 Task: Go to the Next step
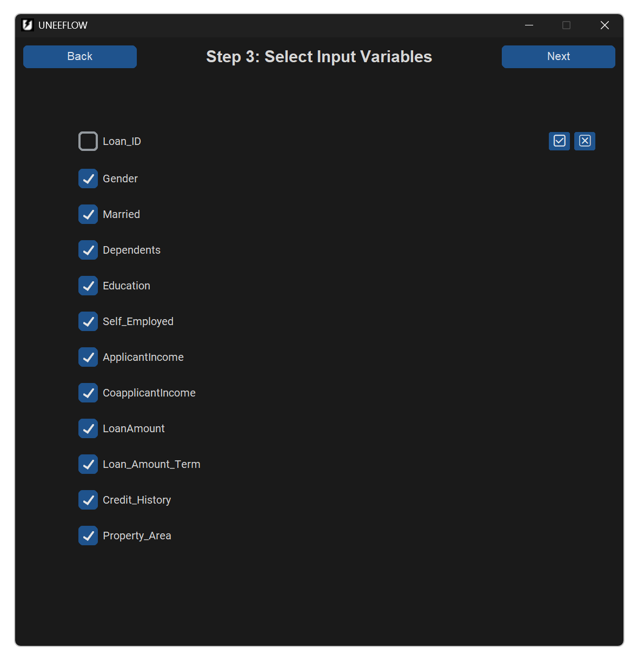[558, 57]
